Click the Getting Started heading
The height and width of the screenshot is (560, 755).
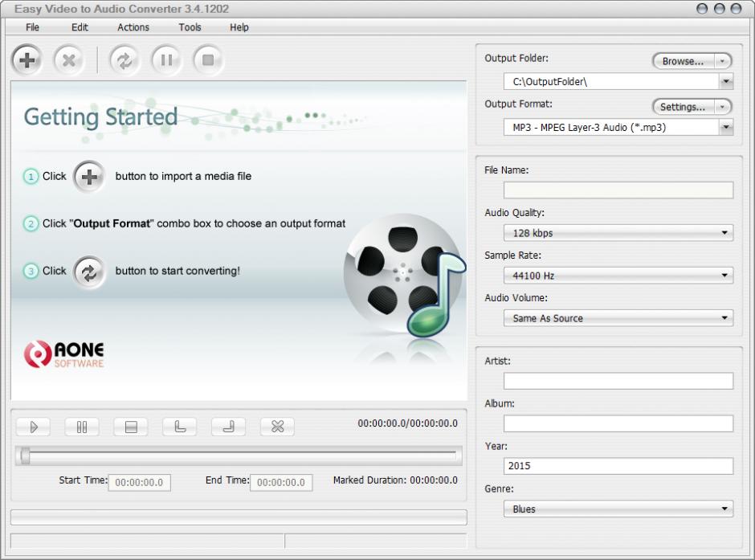(x=100, y=117)
